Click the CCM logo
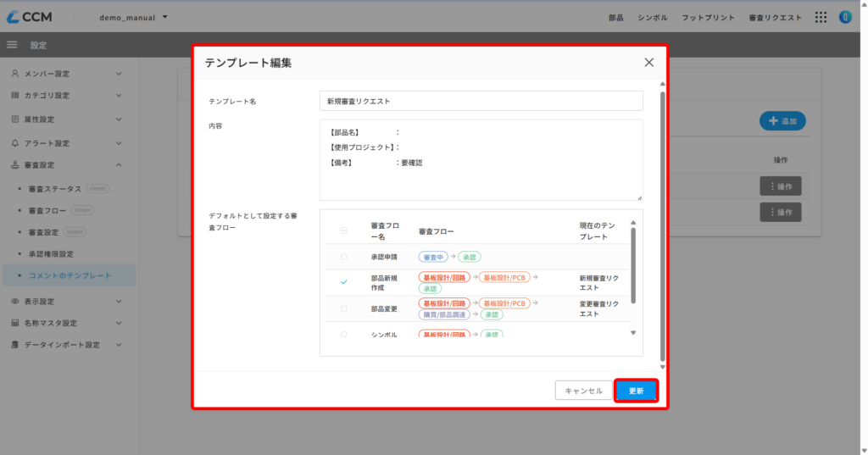Viewport: 868px width, 455px height. (x=30, y=17)
